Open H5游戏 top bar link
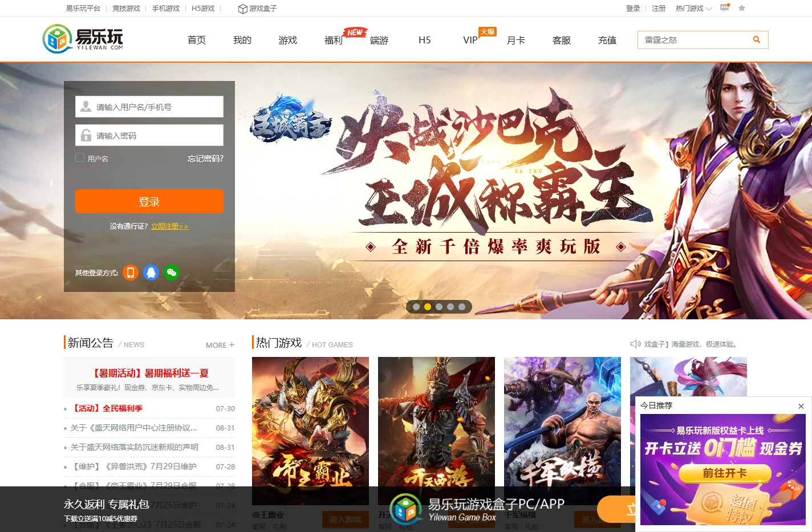The image size is (812, 532). (203, 9)
